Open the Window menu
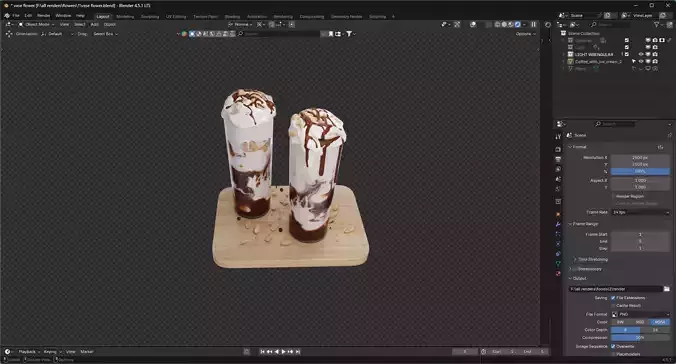Viewport: 676px width, 364px height. (63, 16)
